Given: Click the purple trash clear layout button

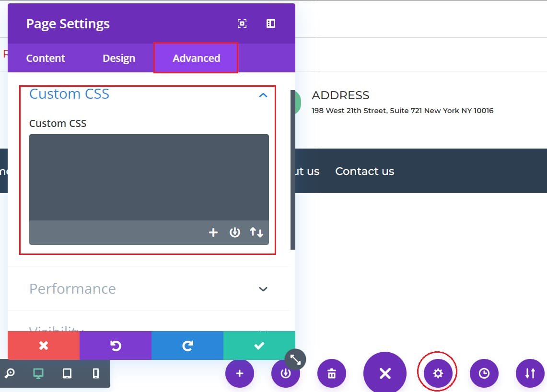Looking at the screenshot, I should tap(332, 373).
